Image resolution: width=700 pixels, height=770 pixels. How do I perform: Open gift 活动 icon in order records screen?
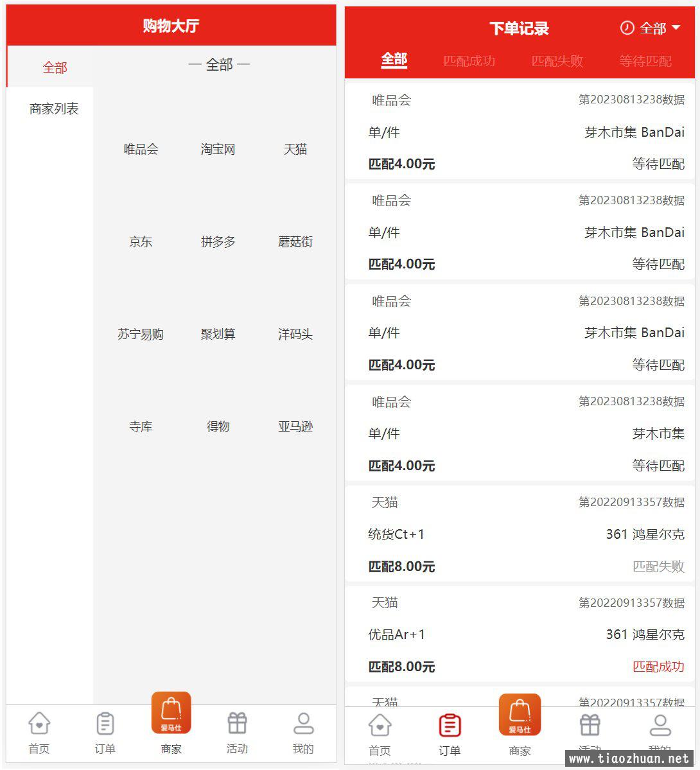[x=590, y=725]
